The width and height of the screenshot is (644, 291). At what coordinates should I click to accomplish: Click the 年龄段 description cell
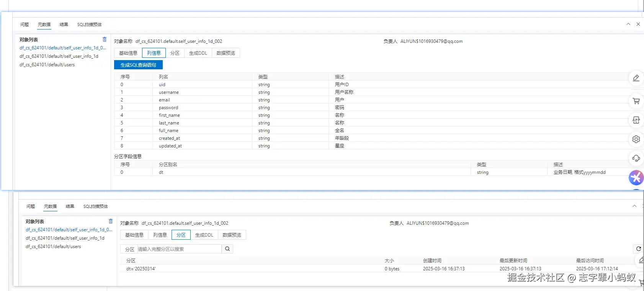coord(342,138)
